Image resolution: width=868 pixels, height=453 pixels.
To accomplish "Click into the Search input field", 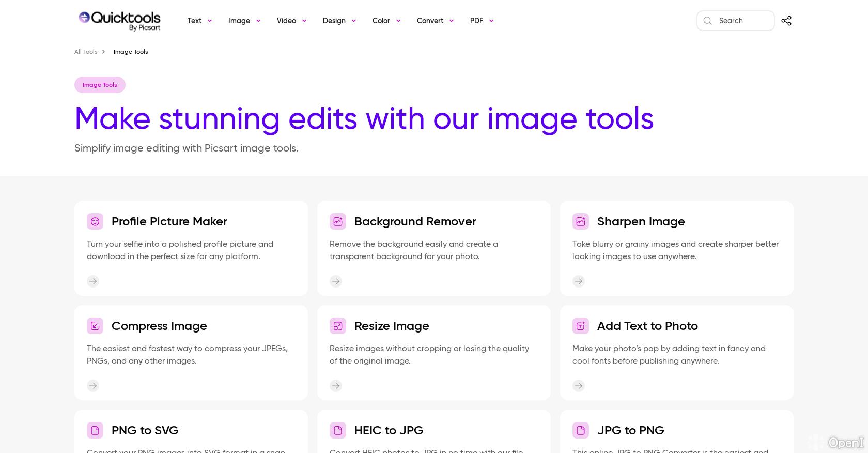I will (743, 21).
